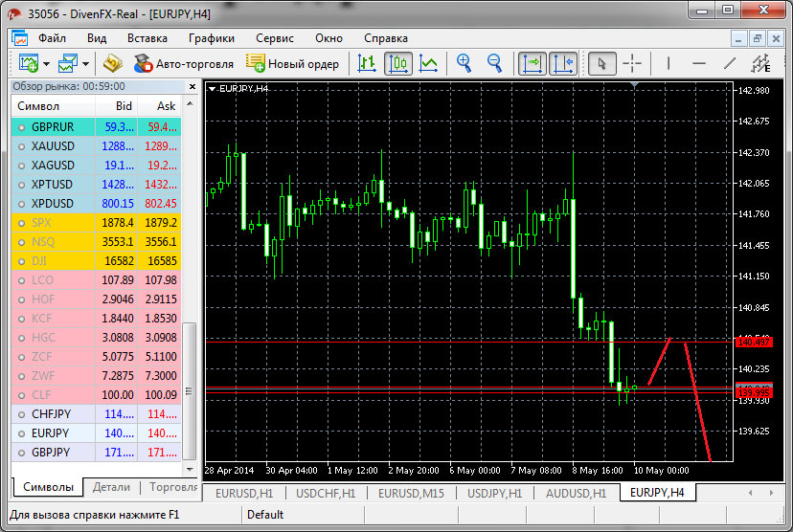The height and width of the screenshot is (532, 793).
Task: Toggle Авто-торговля button
Action: coord(184,64)
